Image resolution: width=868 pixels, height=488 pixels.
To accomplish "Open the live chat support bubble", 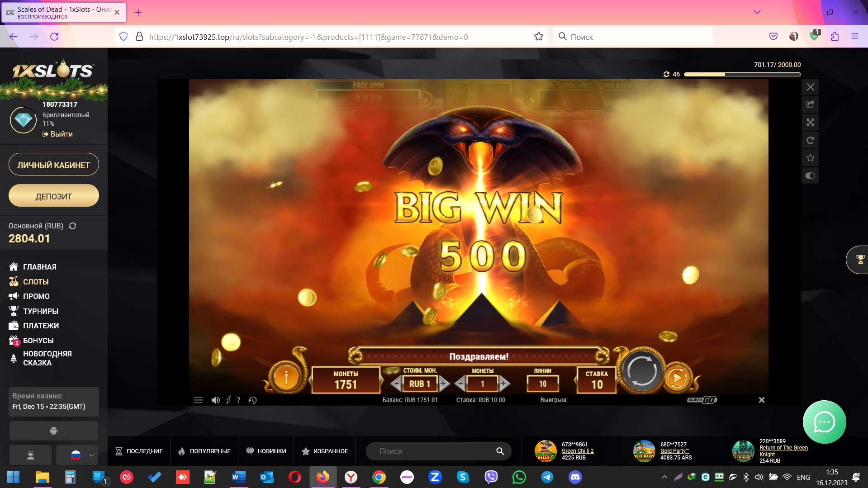I will [x=824, y=422].
